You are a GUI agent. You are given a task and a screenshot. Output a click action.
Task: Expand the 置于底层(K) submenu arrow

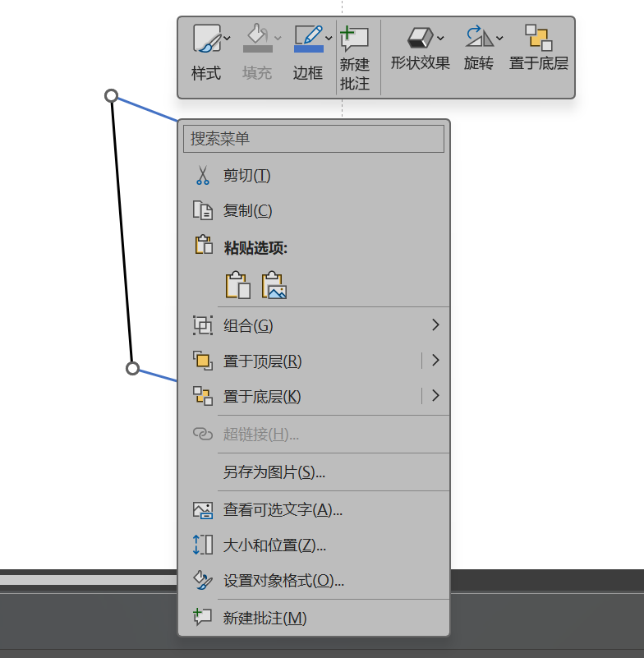click(x=435, y=395)
